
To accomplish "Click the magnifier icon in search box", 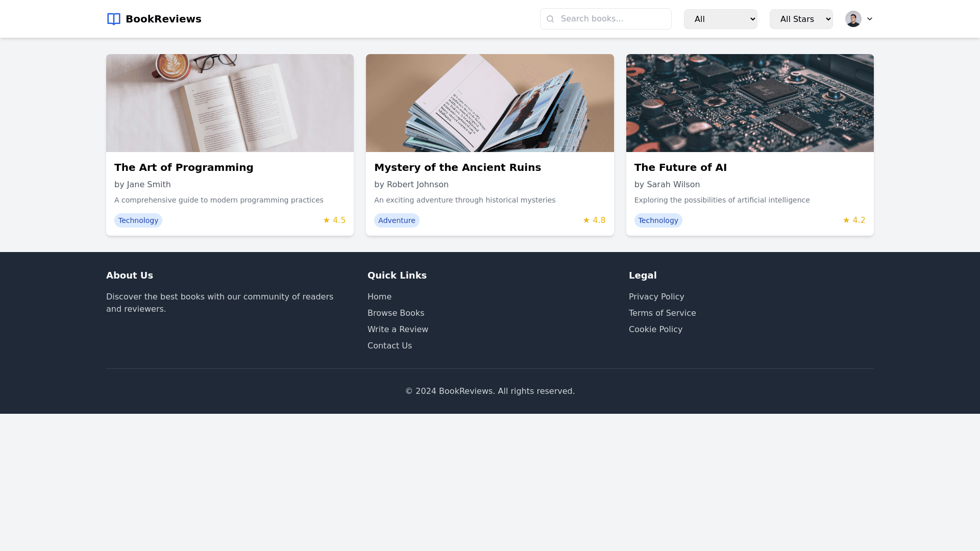I will (x=550, y=19).
